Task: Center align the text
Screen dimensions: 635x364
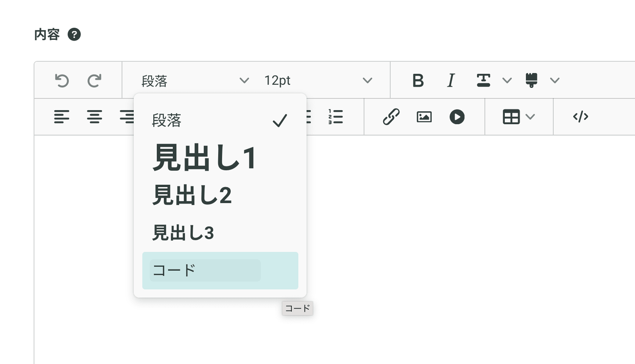Action: [95, 117]
